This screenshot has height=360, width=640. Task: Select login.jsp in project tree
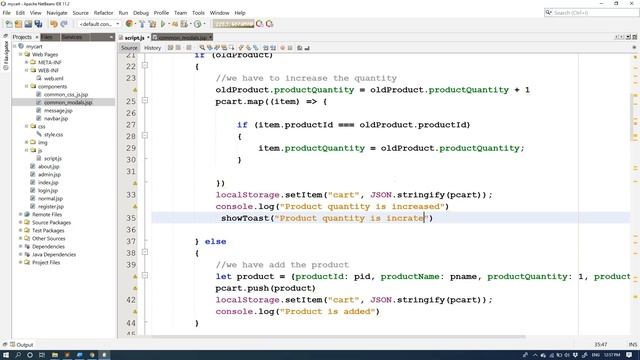(x=48, y=190)
